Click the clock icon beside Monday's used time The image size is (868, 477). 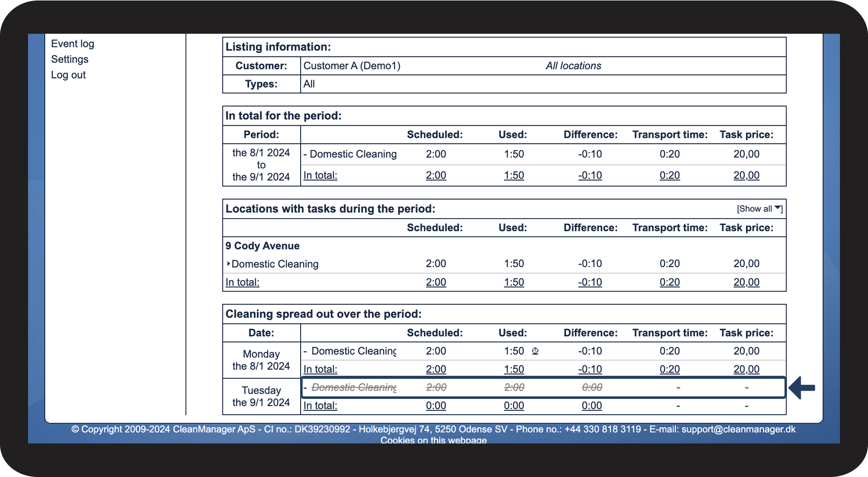point(535,351)
